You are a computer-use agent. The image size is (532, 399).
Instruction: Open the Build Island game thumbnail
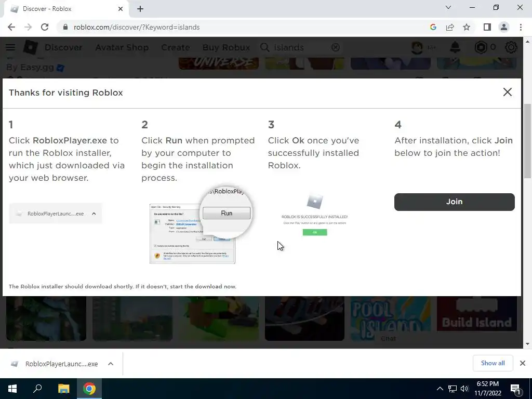point(477,314)
